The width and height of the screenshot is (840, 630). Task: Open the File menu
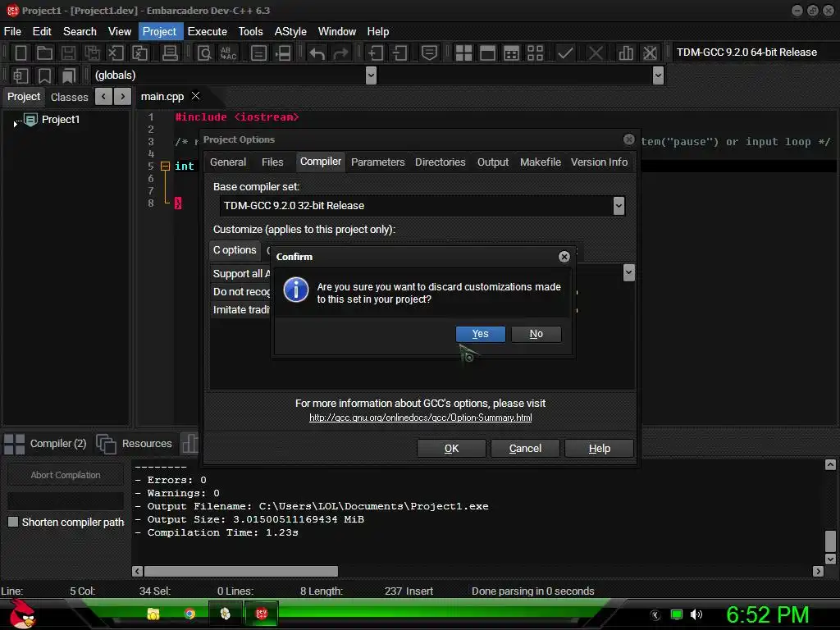coord(12,32)
